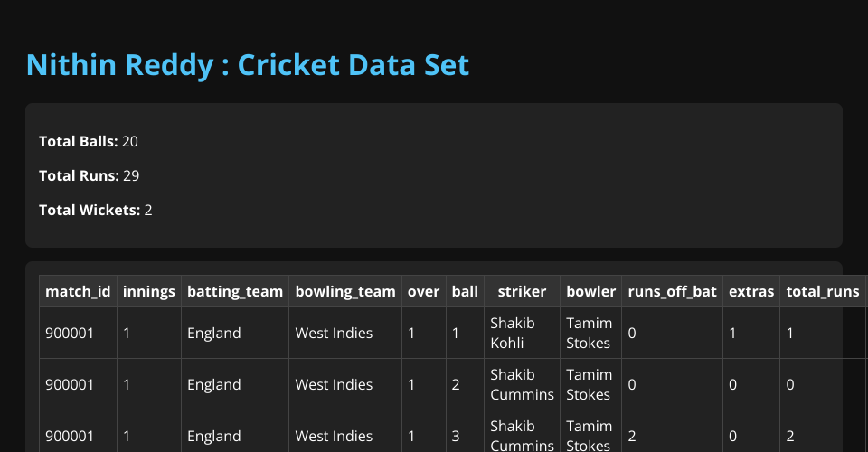
Task: Click the match_id column header
Action: click(x=78, y=291)
